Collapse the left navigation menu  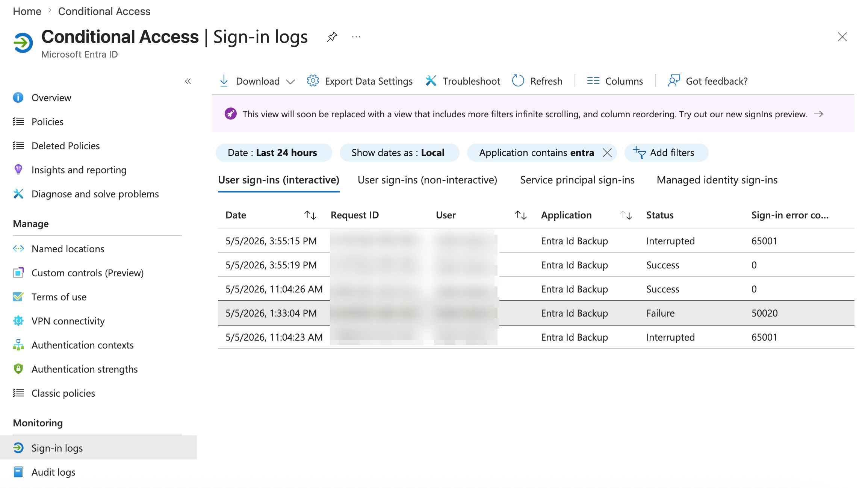point(188,81)
